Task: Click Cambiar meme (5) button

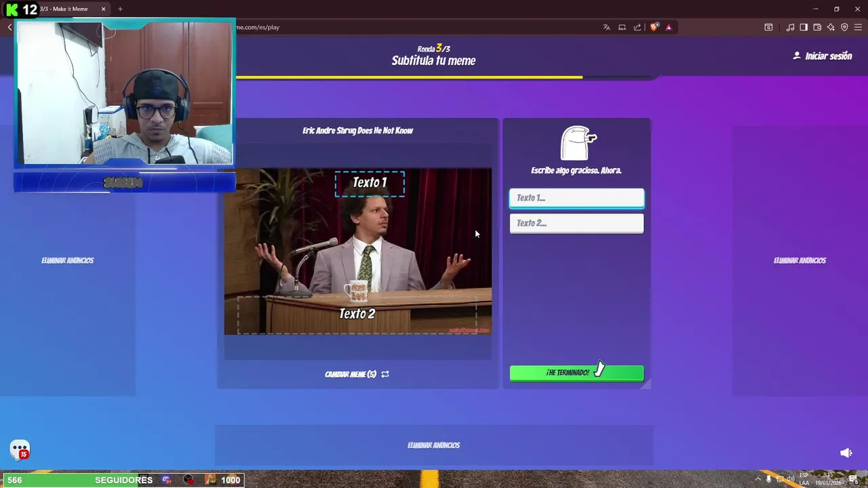Action: [357, 374]
